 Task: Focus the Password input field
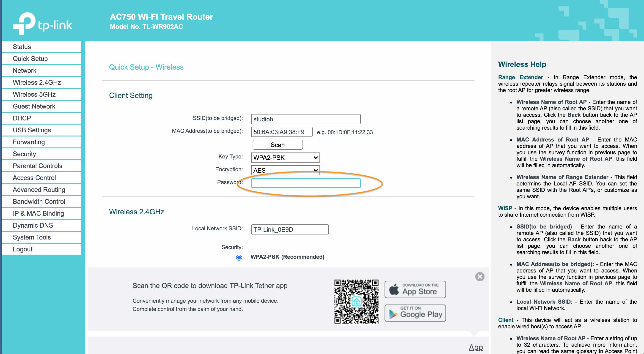[305, 183]
